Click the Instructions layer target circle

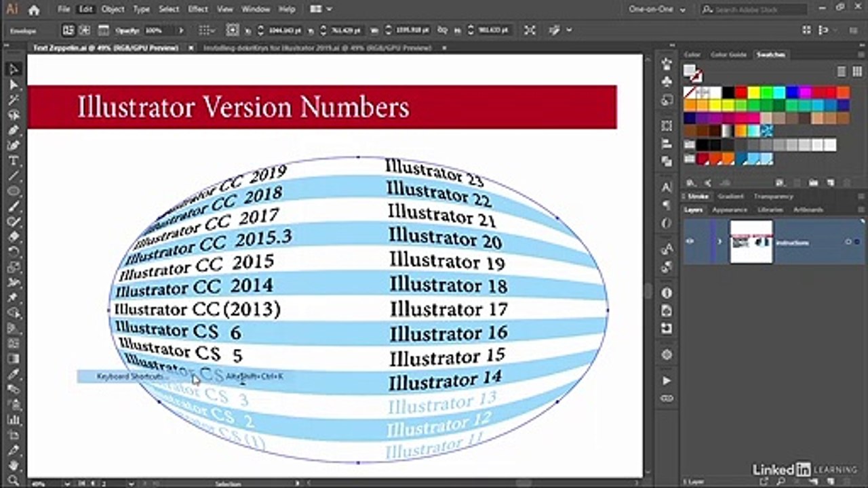point(848,242)
